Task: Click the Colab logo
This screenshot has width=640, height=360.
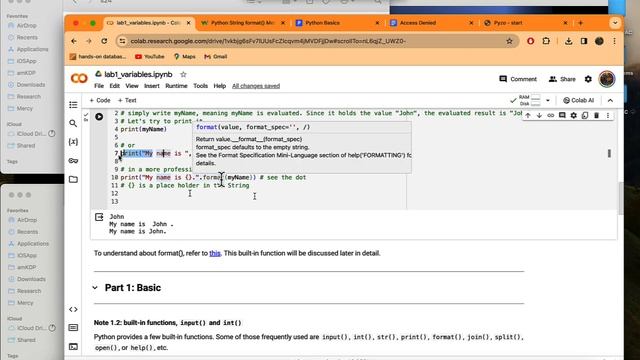Action: [79, 78]
